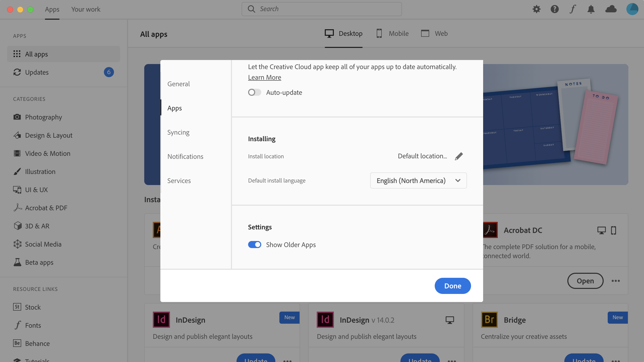The width and height of the screenshot is (644, 362).
Task: Toggle the Updates badge notification
Action: pos(109,72)
